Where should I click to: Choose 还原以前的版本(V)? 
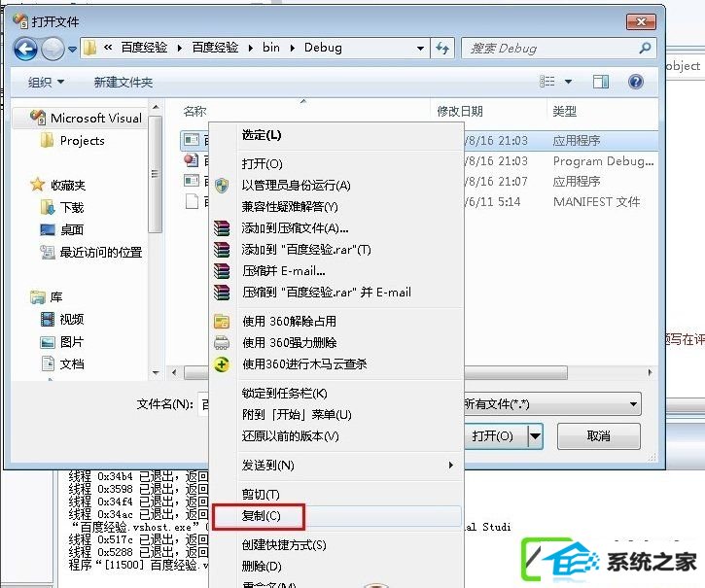(x=290, y=436)
